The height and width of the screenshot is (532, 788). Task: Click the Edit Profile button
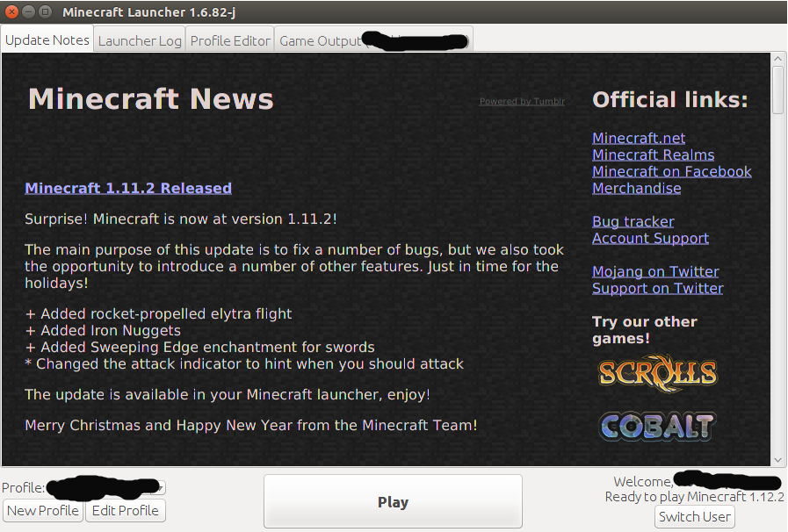point(125,510)
